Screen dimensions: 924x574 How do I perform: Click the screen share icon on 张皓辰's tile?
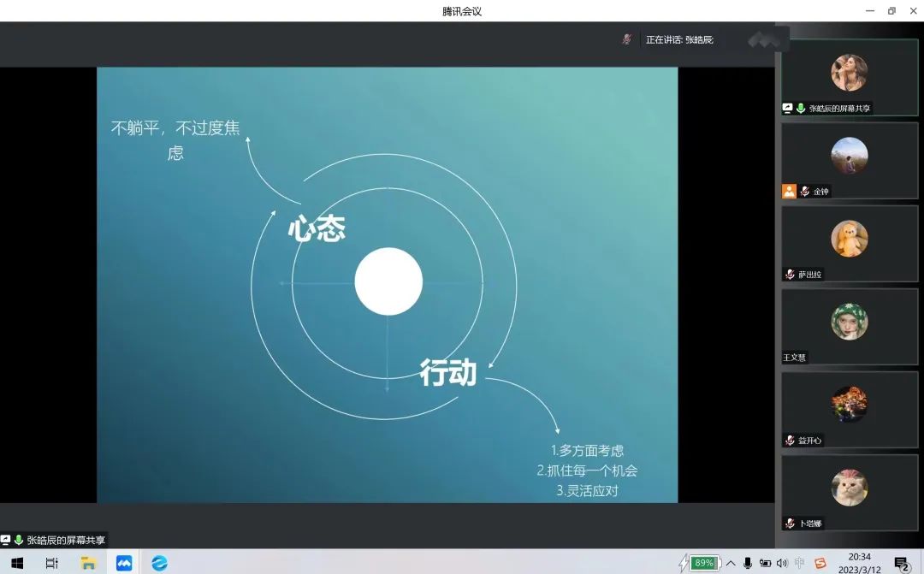tap(788, 109)
